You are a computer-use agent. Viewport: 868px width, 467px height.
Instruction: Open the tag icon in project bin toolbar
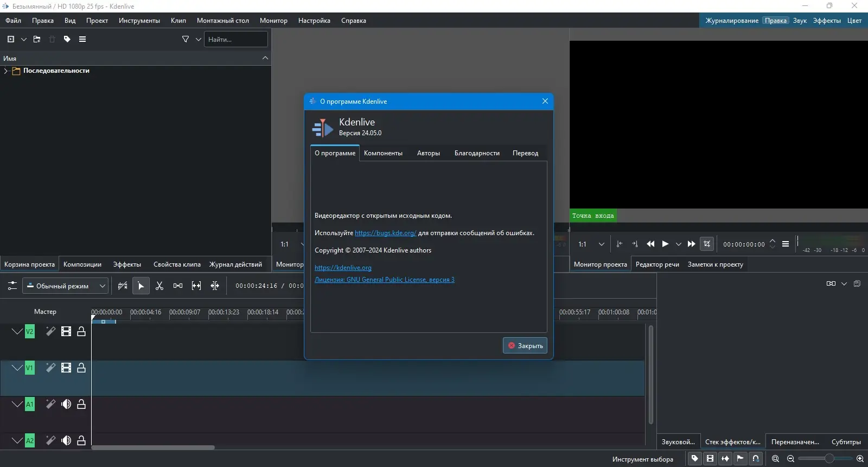(x=67, y=39)
